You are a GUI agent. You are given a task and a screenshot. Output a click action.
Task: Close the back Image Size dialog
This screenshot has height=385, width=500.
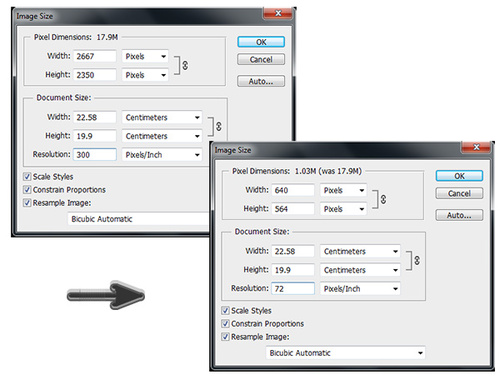click(278, 13)
